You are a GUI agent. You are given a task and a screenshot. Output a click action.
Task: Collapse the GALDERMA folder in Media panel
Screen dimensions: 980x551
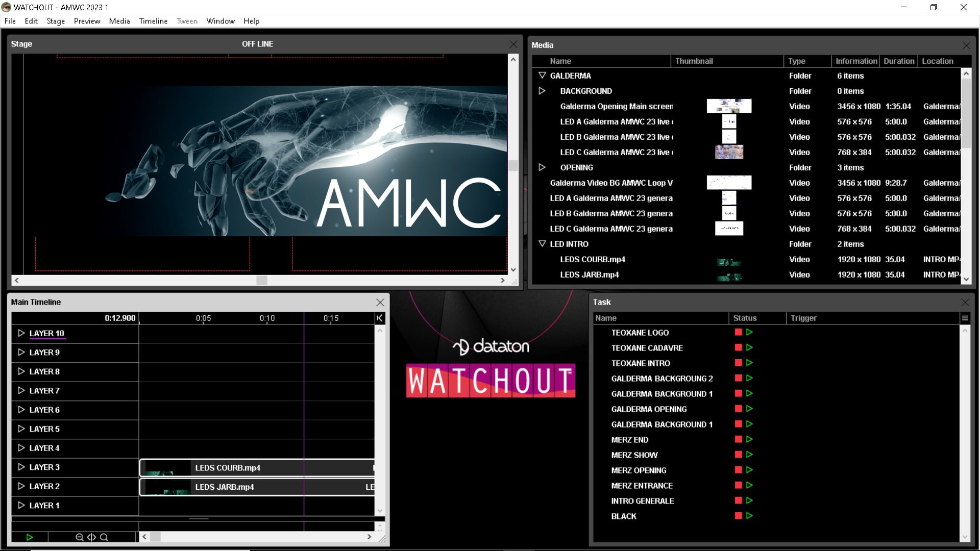tap(542, 75)
